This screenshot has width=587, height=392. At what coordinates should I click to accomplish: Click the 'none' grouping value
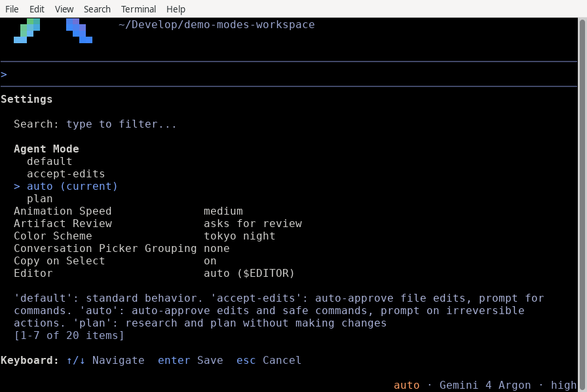[x=217, y=249]
